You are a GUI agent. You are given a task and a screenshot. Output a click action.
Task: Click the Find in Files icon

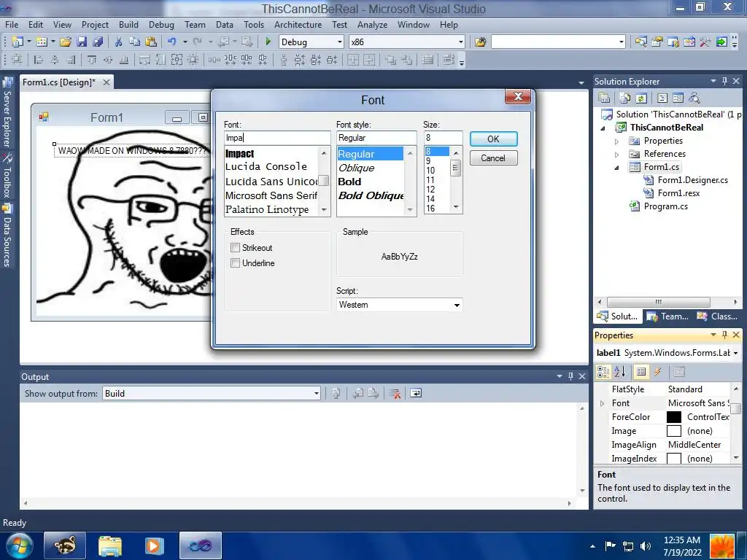point(480,42)
